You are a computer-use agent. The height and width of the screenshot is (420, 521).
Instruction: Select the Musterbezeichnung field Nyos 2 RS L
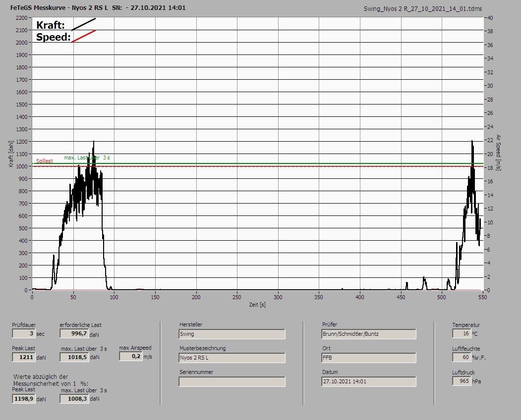(232, 358)
